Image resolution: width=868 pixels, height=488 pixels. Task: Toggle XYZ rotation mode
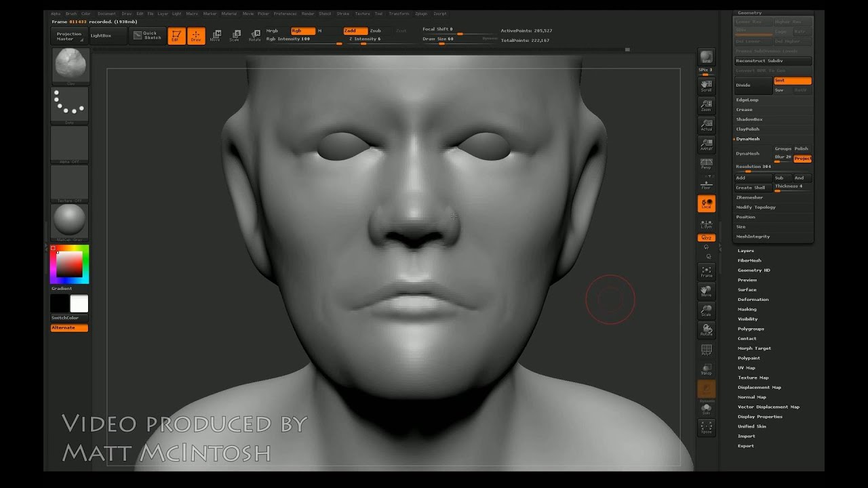coord(706,238)
